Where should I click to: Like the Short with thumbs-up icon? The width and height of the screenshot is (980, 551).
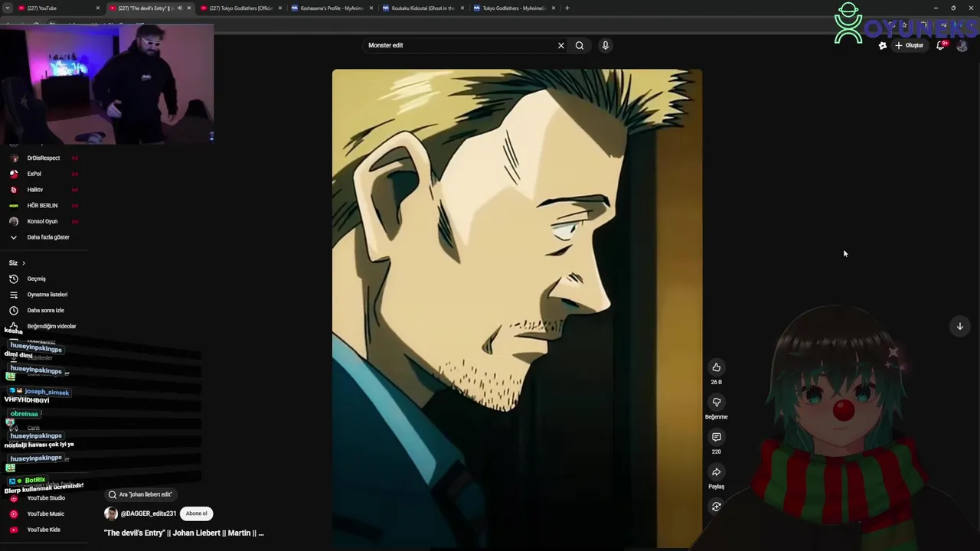pos(716,367)
